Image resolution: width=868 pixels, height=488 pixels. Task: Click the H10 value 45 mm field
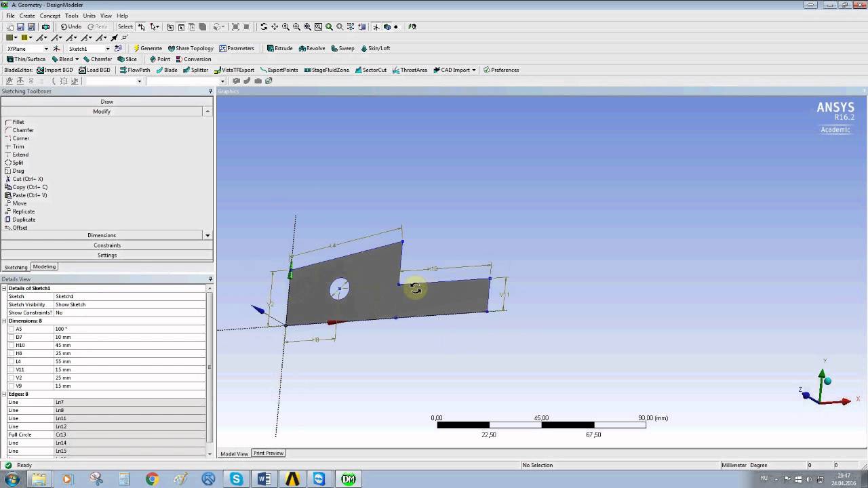130,345
